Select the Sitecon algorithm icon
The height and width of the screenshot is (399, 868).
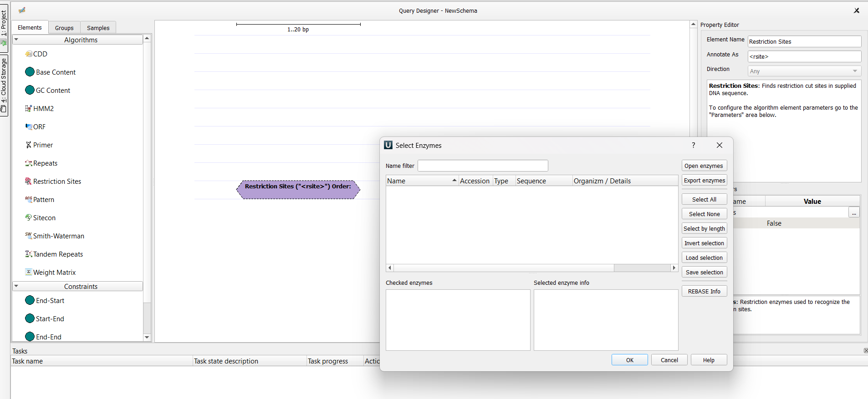click(29, 217)
